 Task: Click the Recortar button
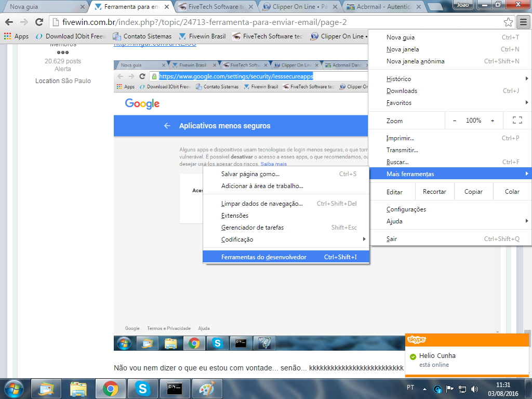click(x=434, y=192)
